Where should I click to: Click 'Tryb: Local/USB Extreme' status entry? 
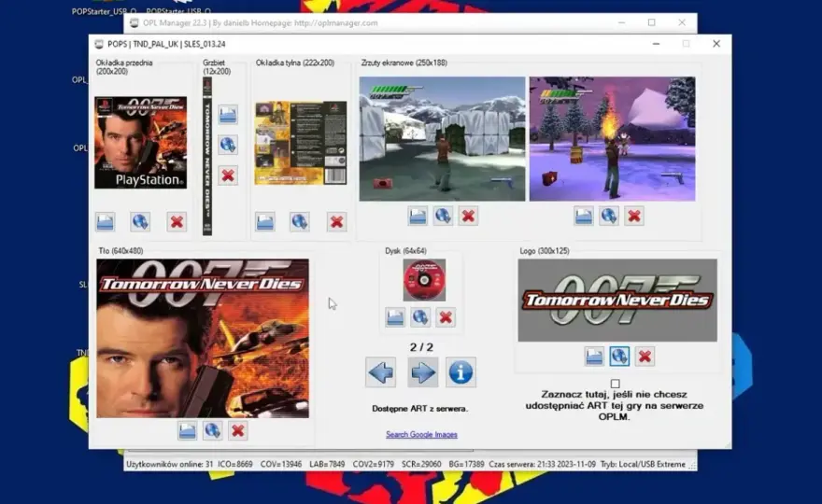point(643,464)
